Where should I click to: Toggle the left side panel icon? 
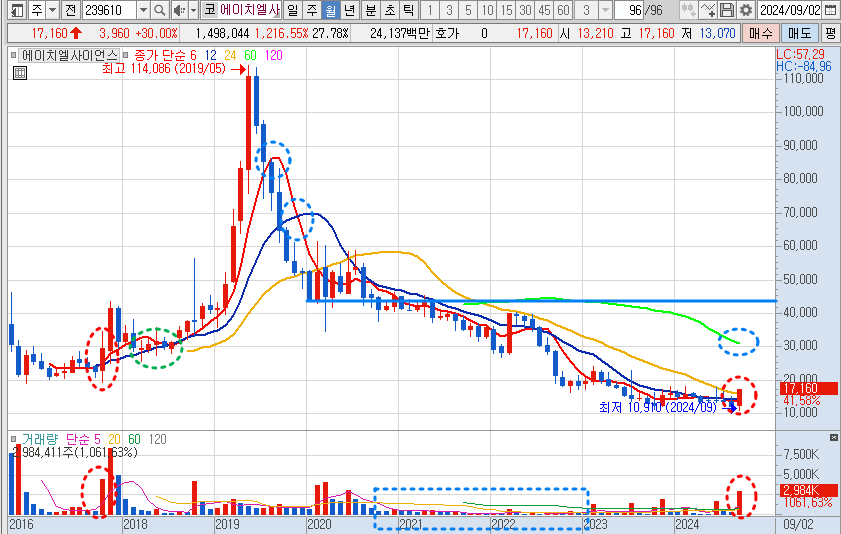[17, 10]
